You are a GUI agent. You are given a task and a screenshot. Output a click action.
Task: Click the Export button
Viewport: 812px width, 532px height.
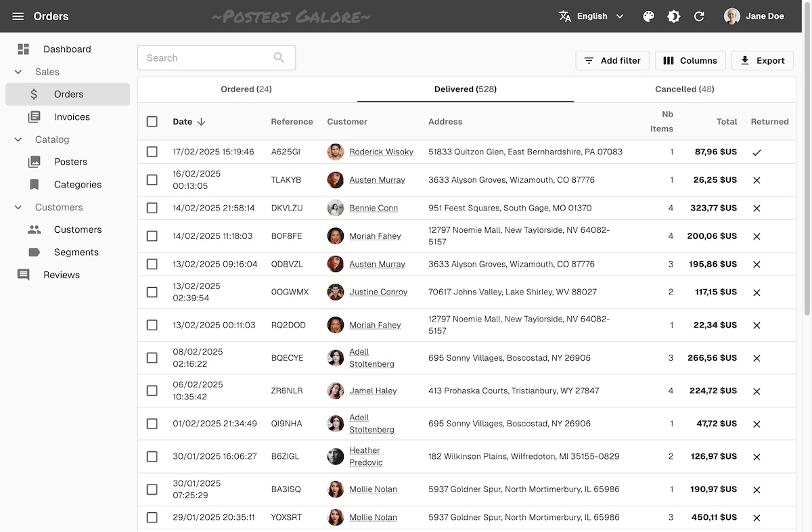click(762, 61)
